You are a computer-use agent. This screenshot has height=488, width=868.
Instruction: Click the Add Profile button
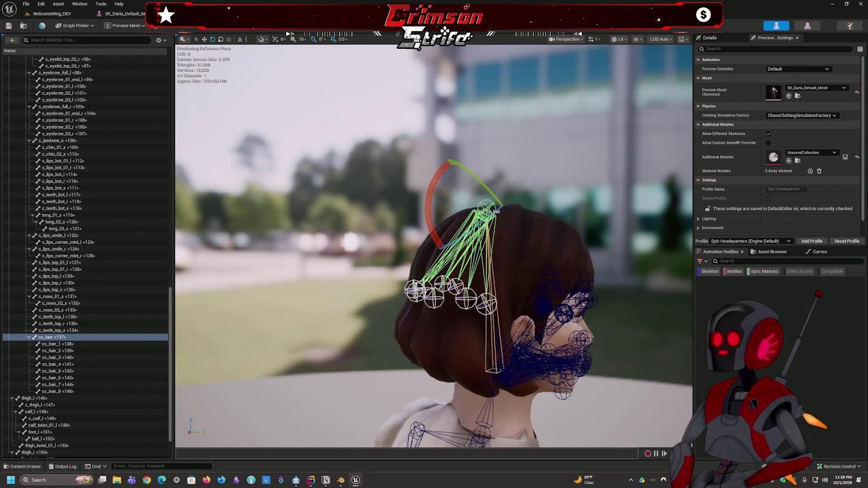(812, 241)
